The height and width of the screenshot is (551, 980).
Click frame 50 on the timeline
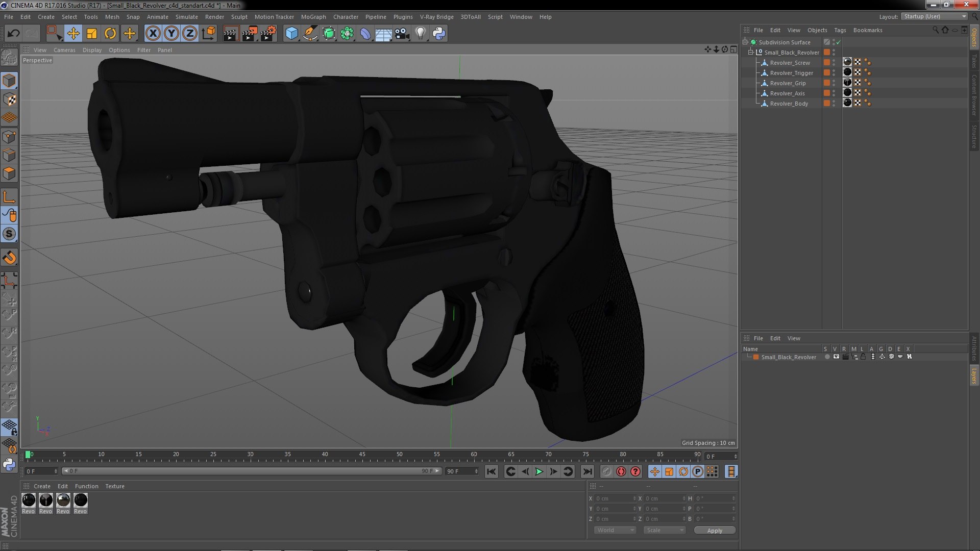tap(399, 455)
